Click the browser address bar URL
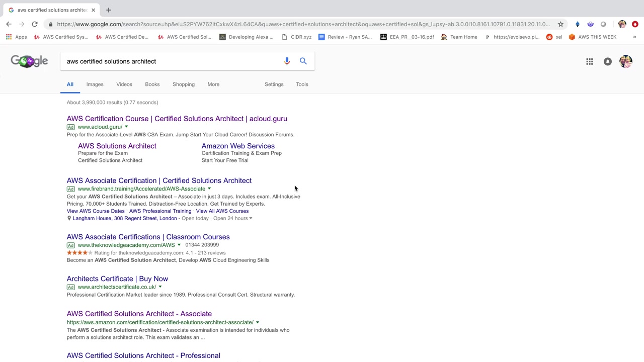 (x=303, y=24)
